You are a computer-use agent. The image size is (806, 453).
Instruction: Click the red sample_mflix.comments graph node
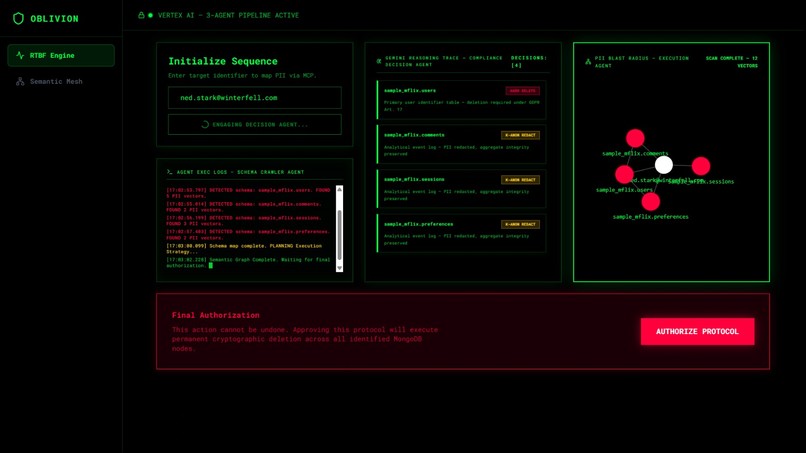point(635,138)
